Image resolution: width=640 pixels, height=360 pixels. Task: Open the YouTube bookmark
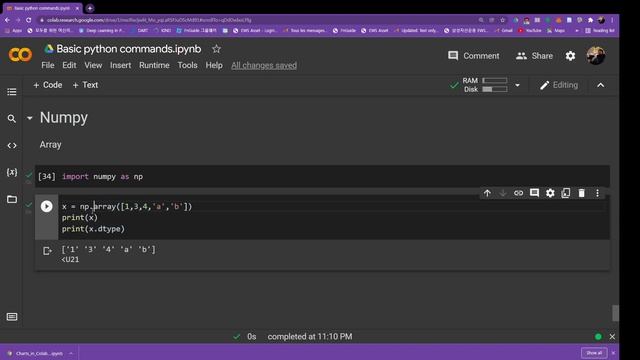[x=530, y=31]
